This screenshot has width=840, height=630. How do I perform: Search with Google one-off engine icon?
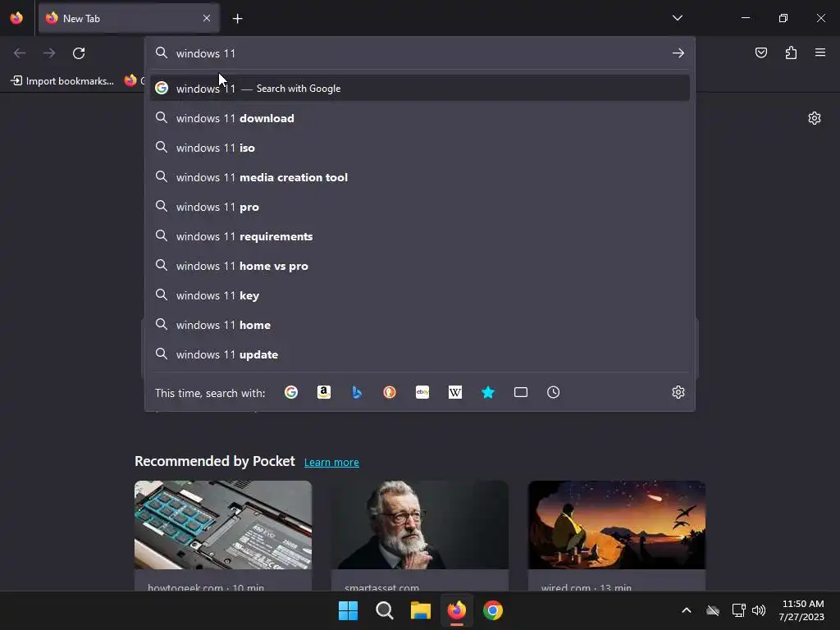291,393
